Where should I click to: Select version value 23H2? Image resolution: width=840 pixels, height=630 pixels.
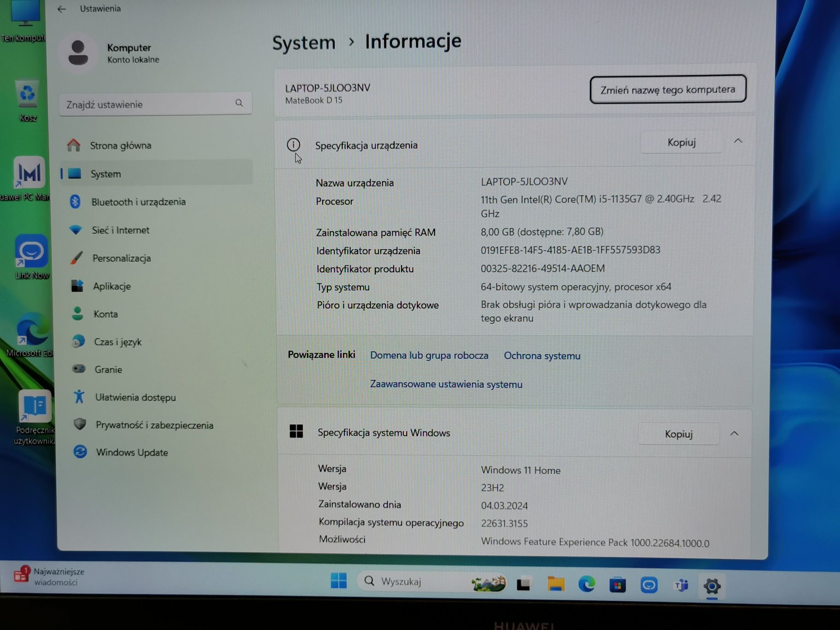(493, 488)
